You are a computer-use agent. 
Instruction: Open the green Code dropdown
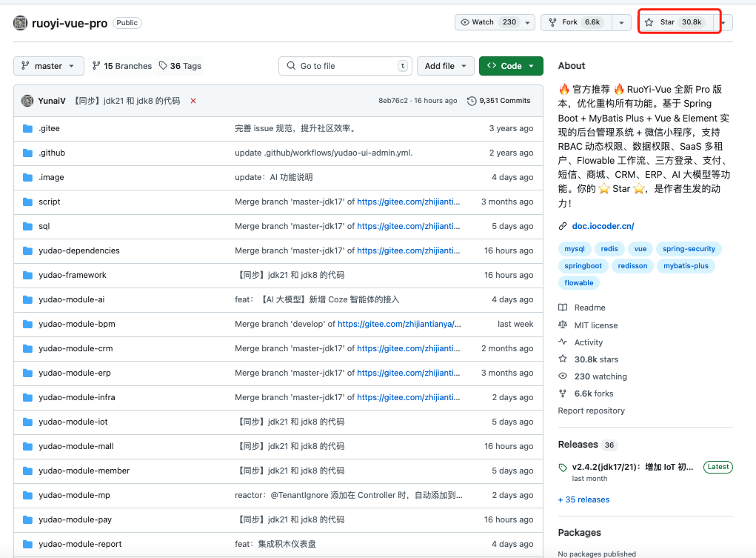point(511,65)
